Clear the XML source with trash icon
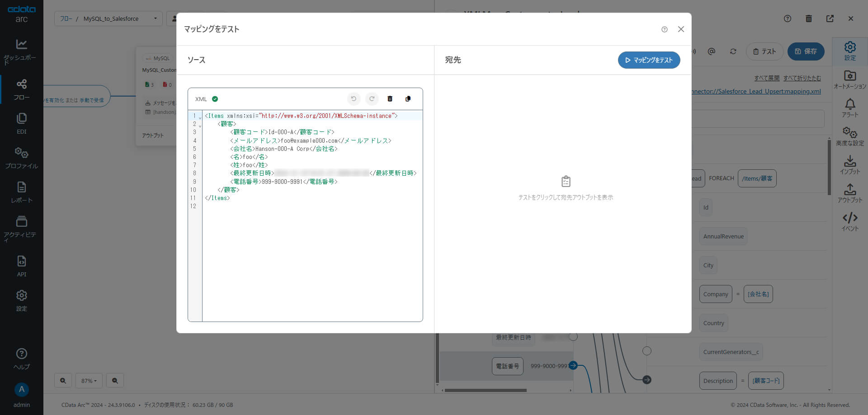 (390, 99)
